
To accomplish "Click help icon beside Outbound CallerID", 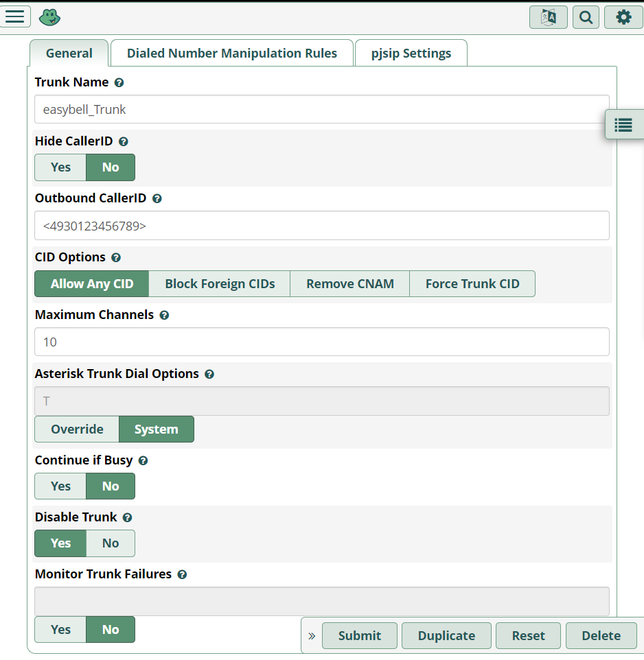I will [157, 198].
